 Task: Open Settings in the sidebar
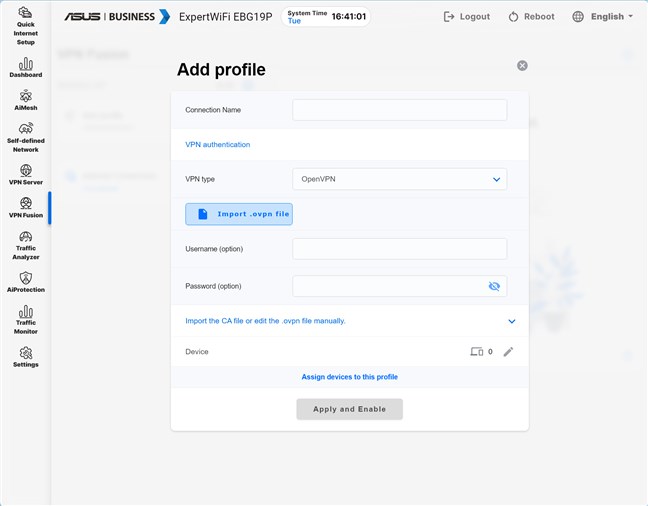(26, 357)
